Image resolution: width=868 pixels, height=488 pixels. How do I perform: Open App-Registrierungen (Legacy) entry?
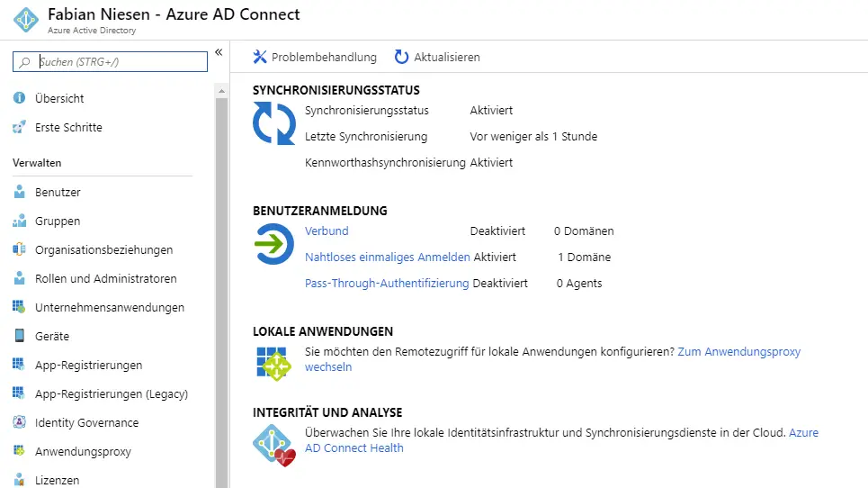pos(112,393)
